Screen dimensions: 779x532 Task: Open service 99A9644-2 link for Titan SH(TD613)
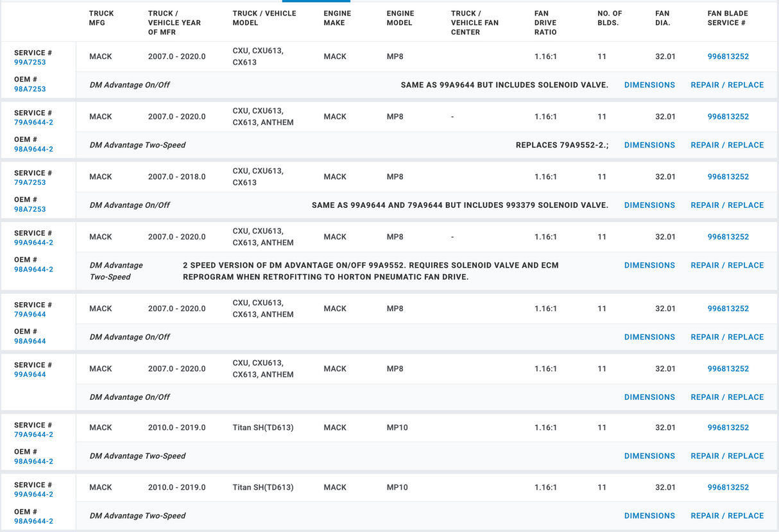tap(34, 495)
